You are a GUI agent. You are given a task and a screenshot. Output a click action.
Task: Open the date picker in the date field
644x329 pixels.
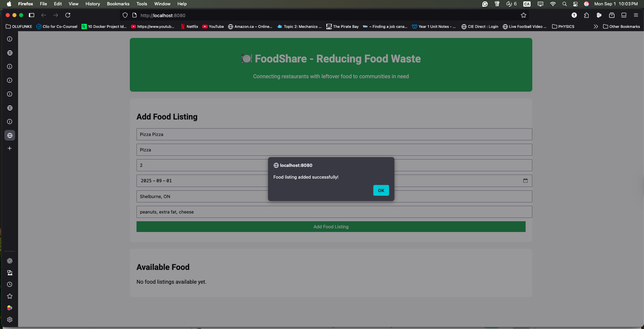coord(525,181)
